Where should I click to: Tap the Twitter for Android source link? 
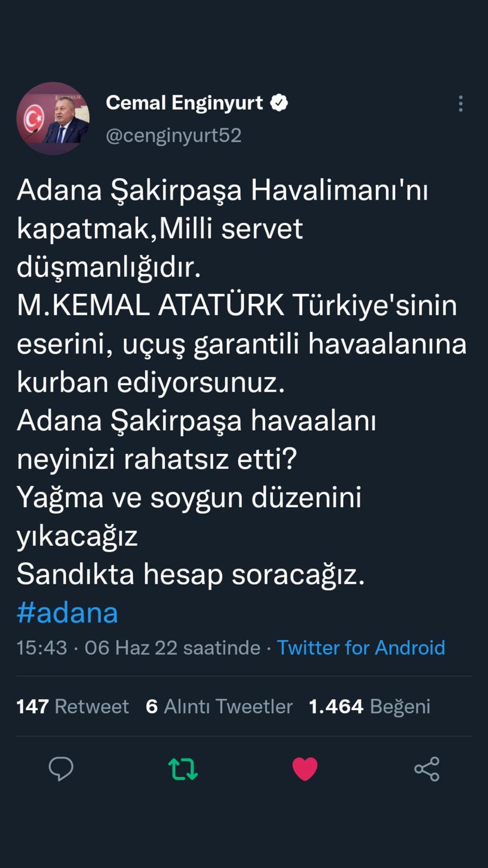(361, 648)
